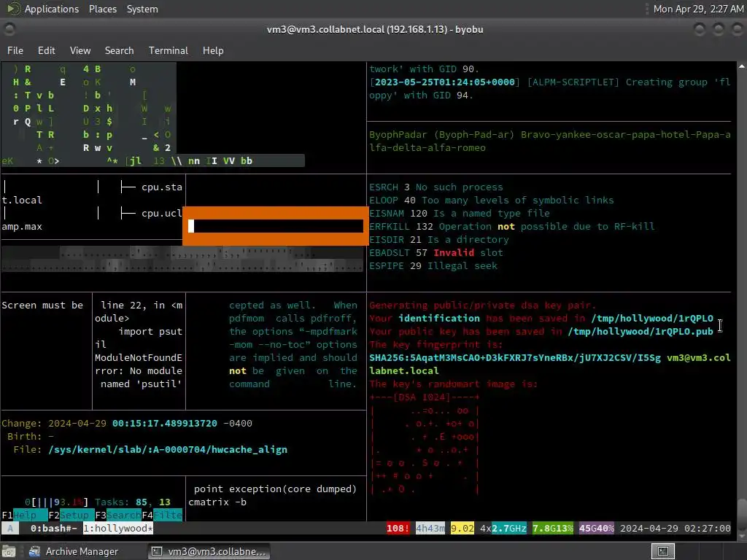Screen dimensions: 747x560
Task: Click the 'cpu.sta' tree entry
Action: [161, 187]
